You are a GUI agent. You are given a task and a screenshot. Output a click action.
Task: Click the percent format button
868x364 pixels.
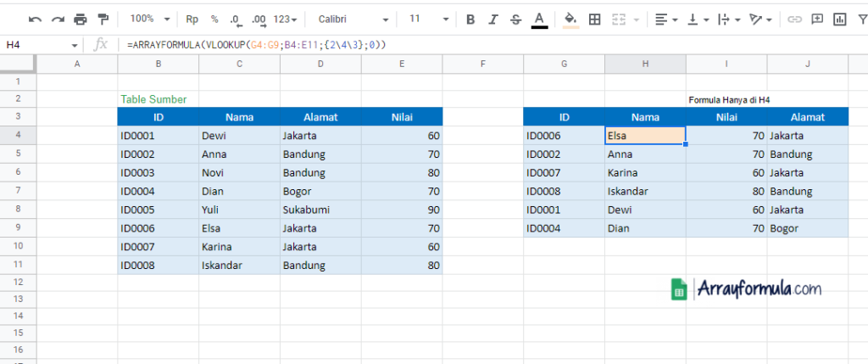[214, 19]
